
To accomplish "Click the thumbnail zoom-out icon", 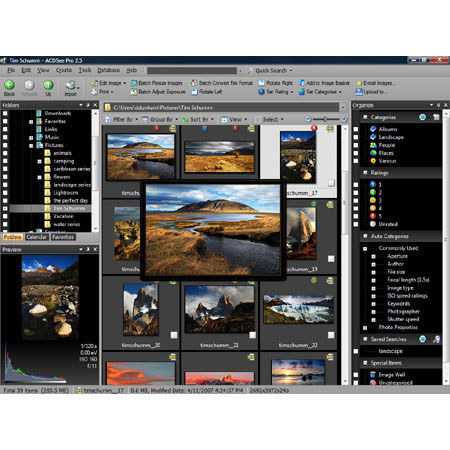I will tap(308, 119).
